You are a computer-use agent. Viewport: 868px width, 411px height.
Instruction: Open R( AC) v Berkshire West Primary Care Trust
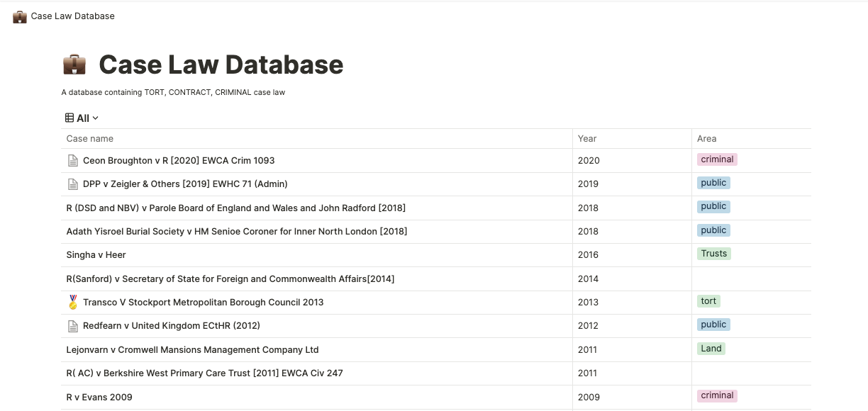tap(205, 373)
